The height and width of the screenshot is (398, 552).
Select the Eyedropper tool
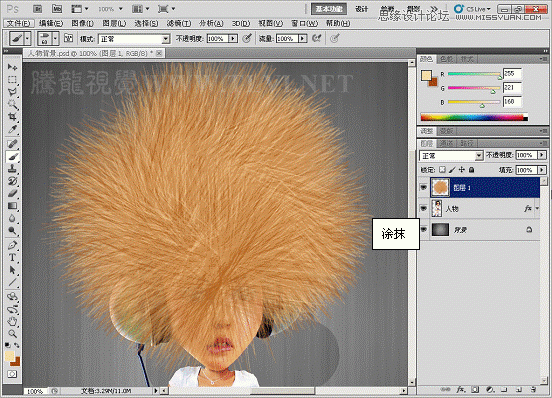(x=12, y=129)
